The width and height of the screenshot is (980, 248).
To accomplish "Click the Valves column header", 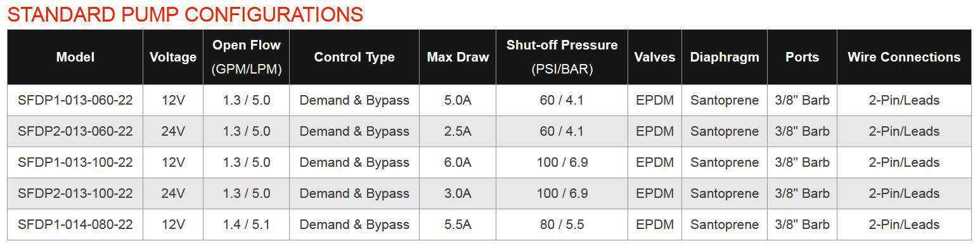I will click(x=654, y=57).
